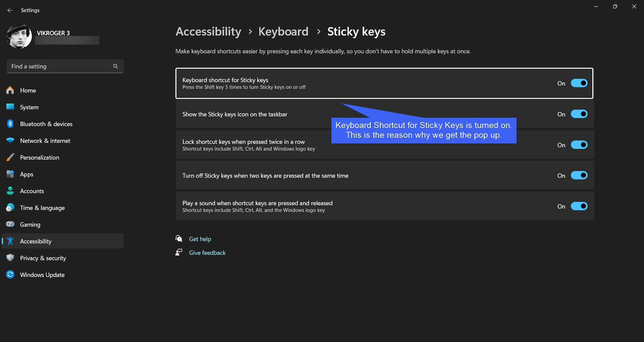The height and width of the screenshot is (342, 644).
Task: Click the Find a setting search box
Action: tap(65, 66)
